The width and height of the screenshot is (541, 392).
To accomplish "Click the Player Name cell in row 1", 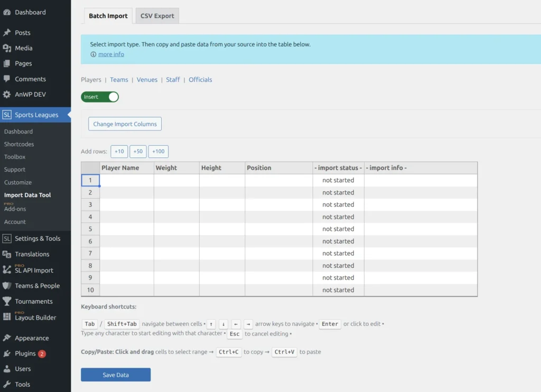I will [127, 181].
